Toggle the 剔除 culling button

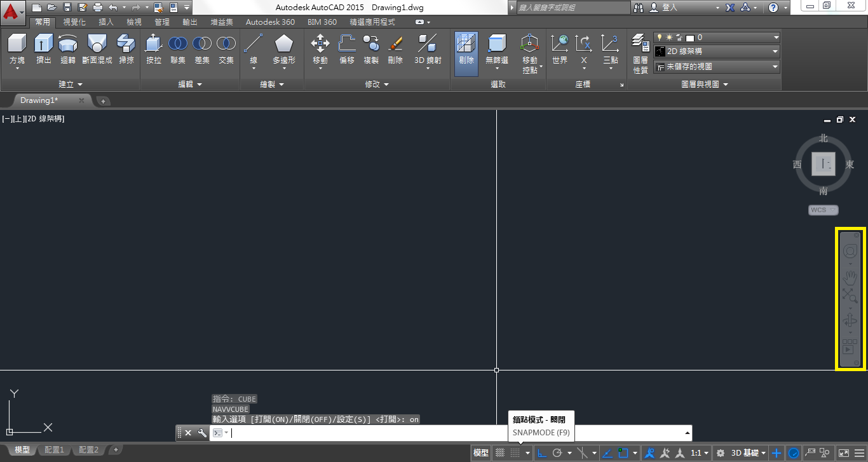pos(466,53)
